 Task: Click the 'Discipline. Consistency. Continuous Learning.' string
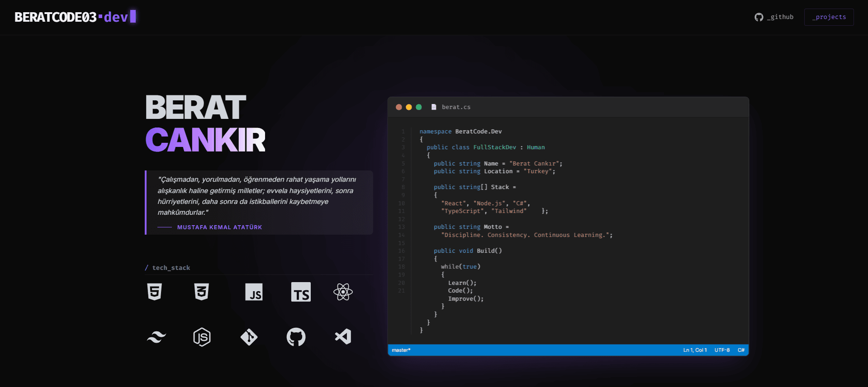527,235
